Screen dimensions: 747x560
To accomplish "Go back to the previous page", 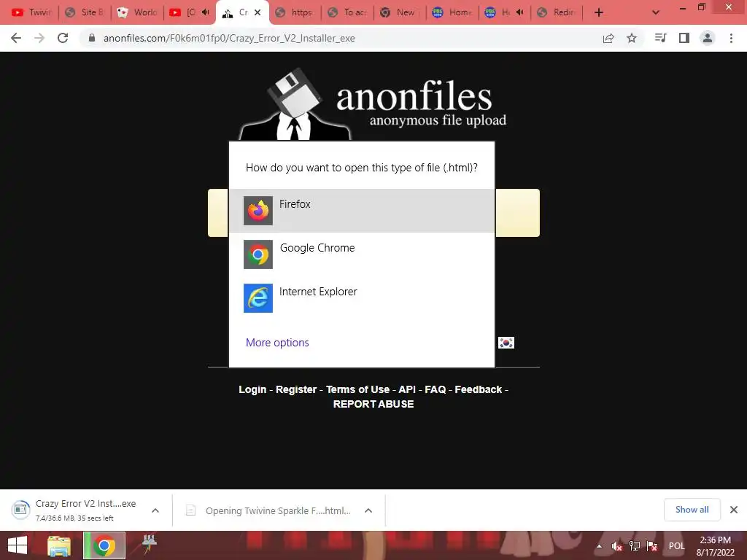I will [x=16, y=38].
